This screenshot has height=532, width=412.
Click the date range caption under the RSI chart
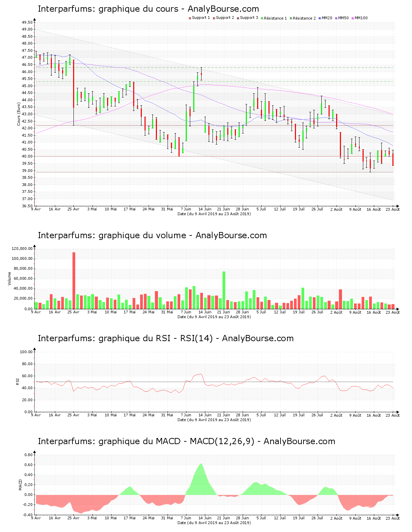[x=214, y=420]
